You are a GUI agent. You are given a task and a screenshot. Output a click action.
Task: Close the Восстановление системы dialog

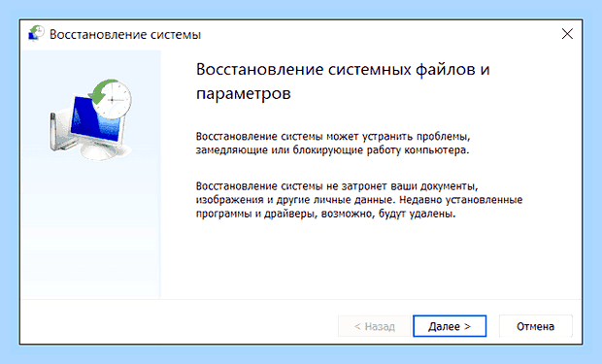(x=567, y=34)
